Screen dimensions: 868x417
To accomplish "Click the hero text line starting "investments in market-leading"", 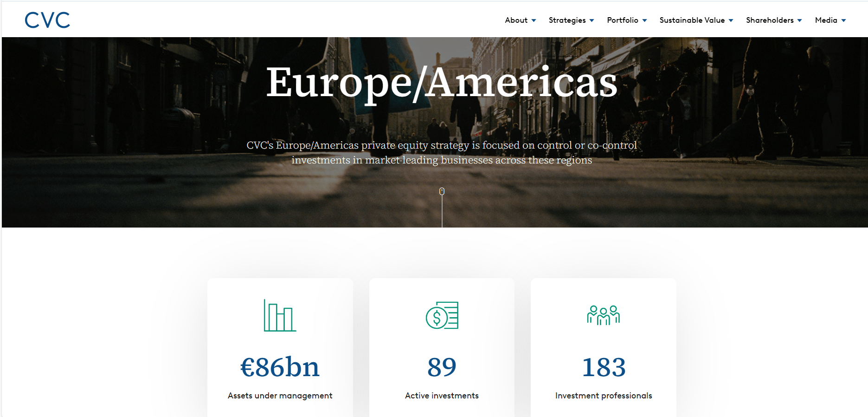I will (x=442, y=160).
